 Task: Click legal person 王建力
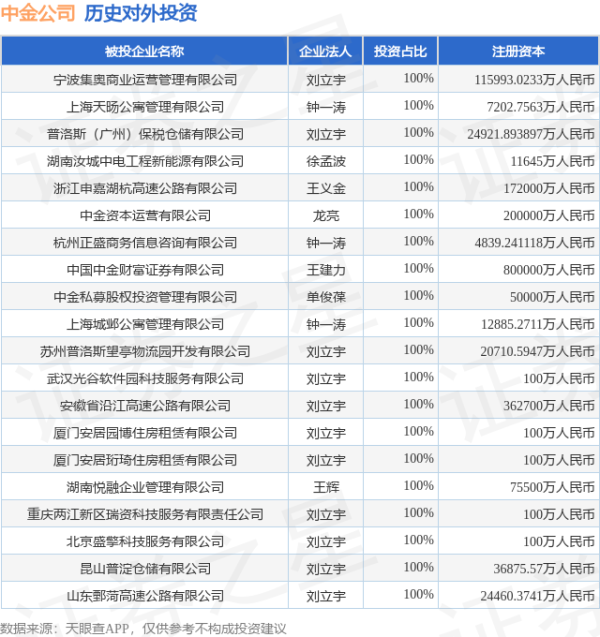point(326,271)
